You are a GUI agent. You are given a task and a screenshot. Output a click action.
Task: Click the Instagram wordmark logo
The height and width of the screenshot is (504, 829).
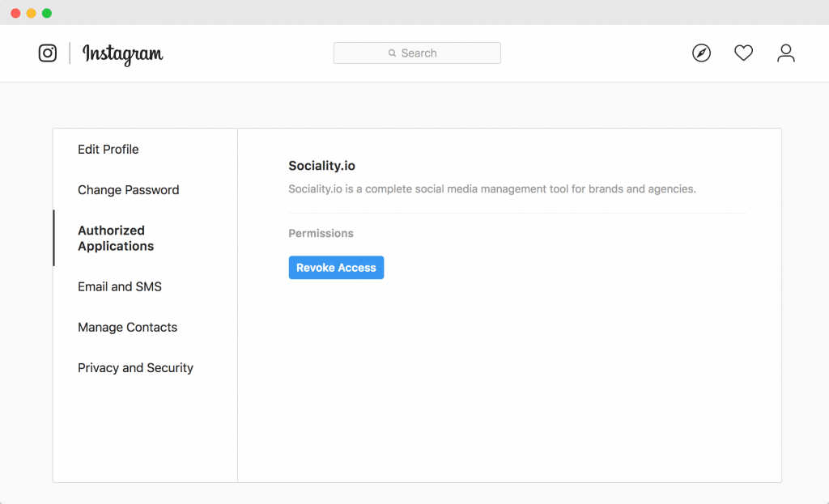point(123,54)
